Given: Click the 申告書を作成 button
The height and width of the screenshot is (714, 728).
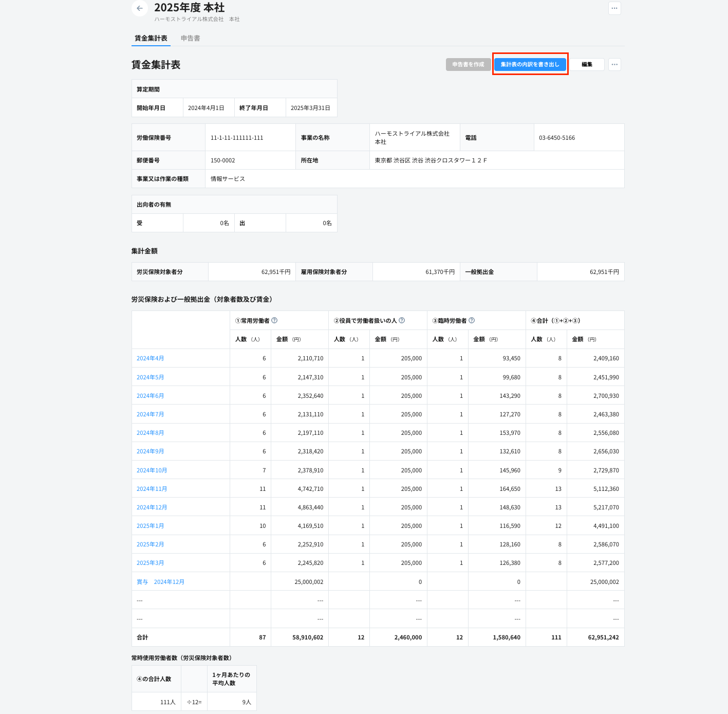Looking at the screenshot, I should click(468, 64).
